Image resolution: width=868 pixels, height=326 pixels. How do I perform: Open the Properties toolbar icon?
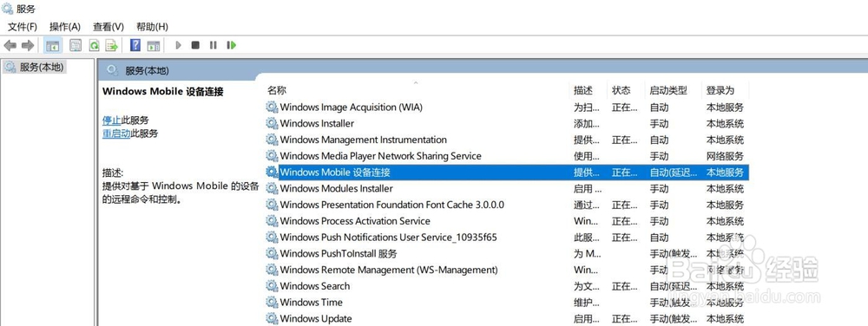coord(76,45)
